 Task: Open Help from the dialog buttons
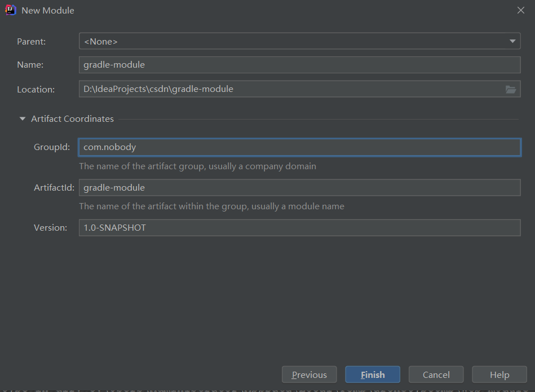pos(499,374)
